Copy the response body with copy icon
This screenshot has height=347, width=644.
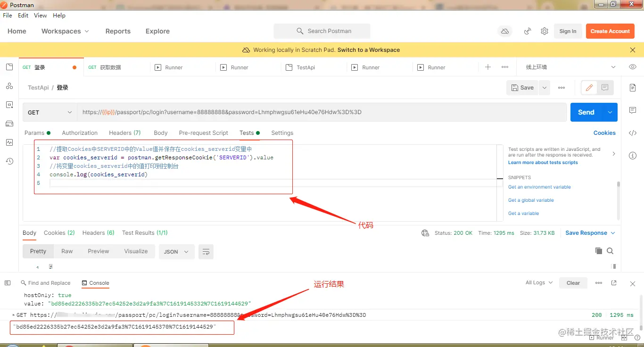pyautogui.click(x=599, y=251)
